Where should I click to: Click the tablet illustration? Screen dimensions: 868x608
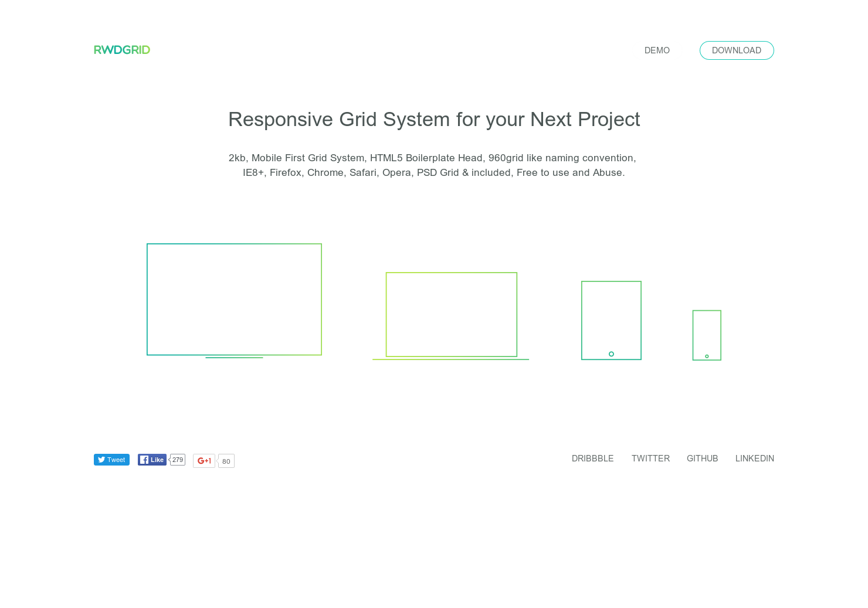click(x=611, y=320)
